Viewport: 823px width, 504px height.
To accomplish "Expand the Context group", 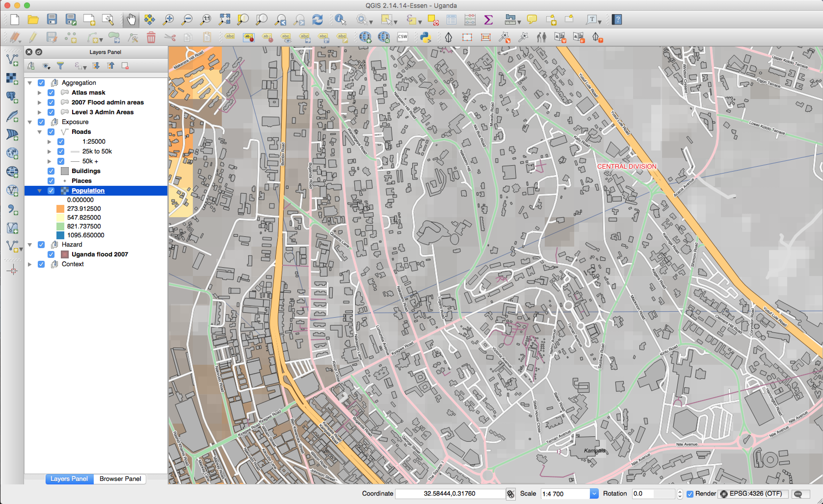I will (30, 264).
